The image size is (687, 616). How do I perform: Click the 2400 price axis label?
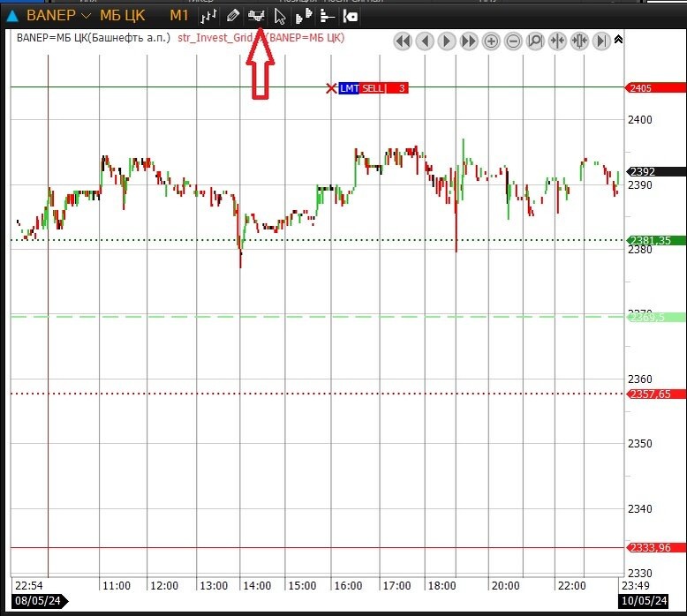tap(639, 119)
